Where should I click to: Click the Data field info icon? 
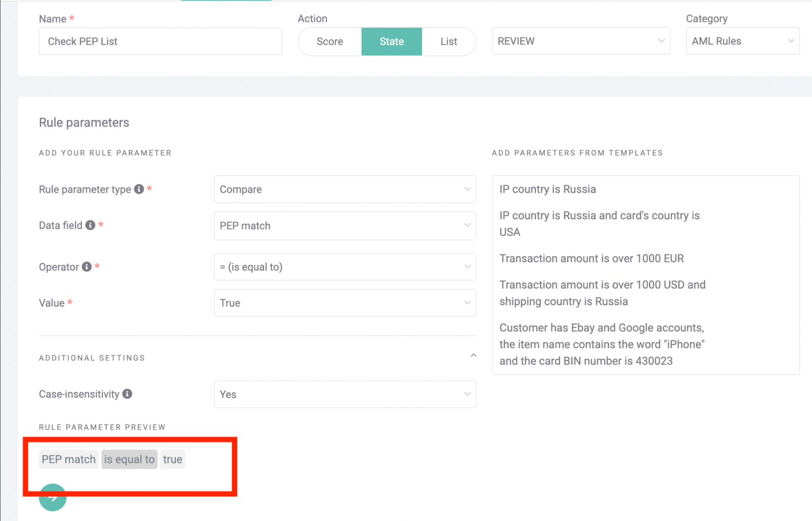[x=90, y=225]
